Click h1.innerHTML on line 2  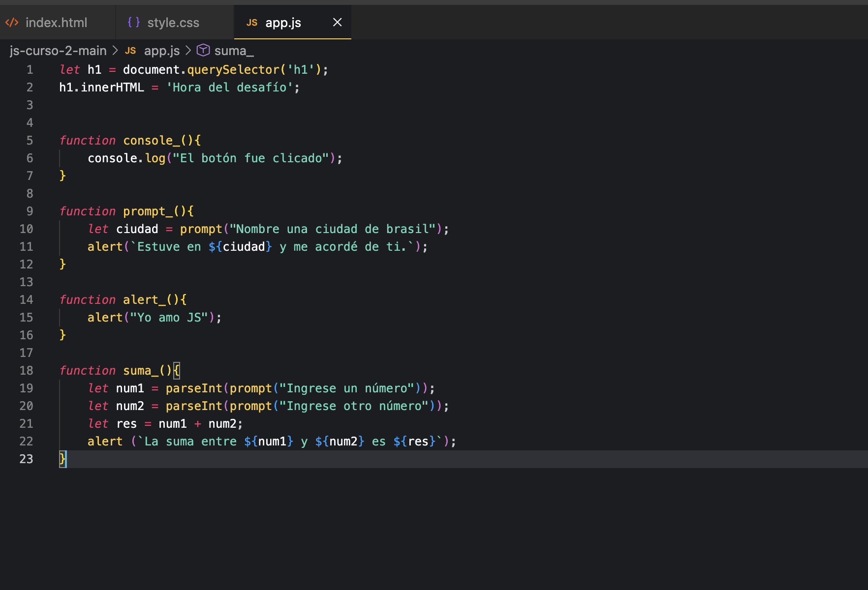[102, 88]
